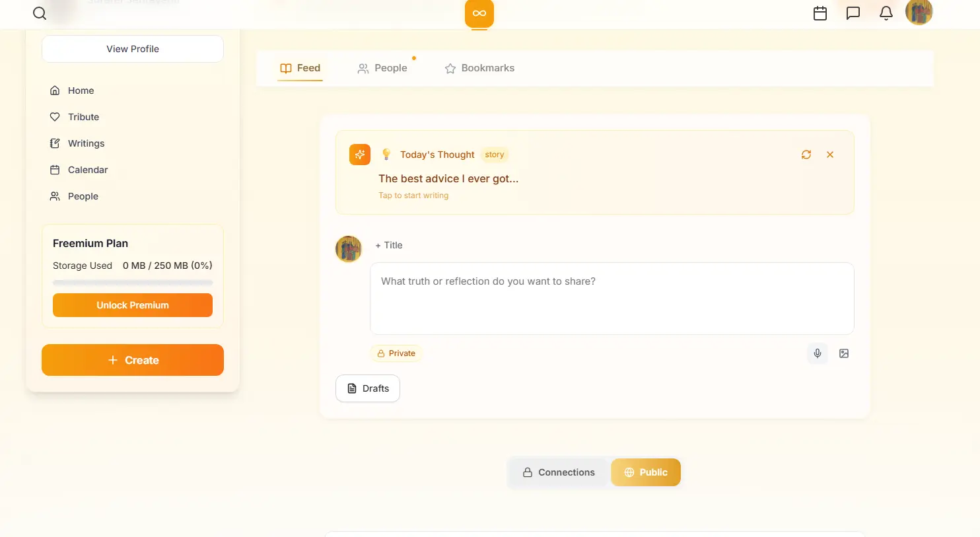Click the Unlock Premium button
This screenshot has width=980, height=537.
[x=132, y=304]
